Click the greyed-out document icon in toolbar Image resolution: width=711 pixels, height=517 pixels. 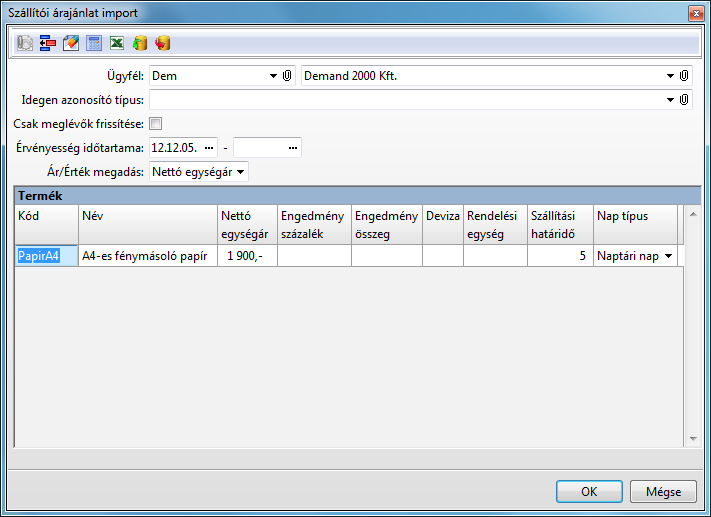pyautogui.click(x=25, y=43)
